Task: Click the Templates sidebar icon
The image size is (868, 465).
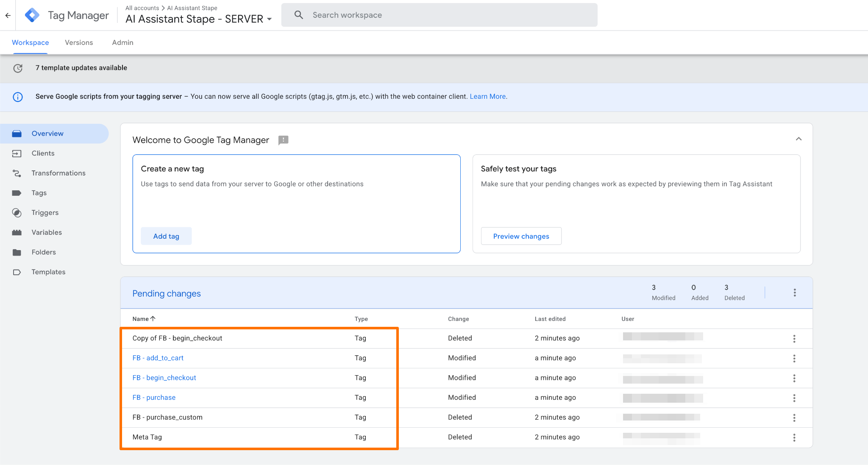Action: pos(17,272)
